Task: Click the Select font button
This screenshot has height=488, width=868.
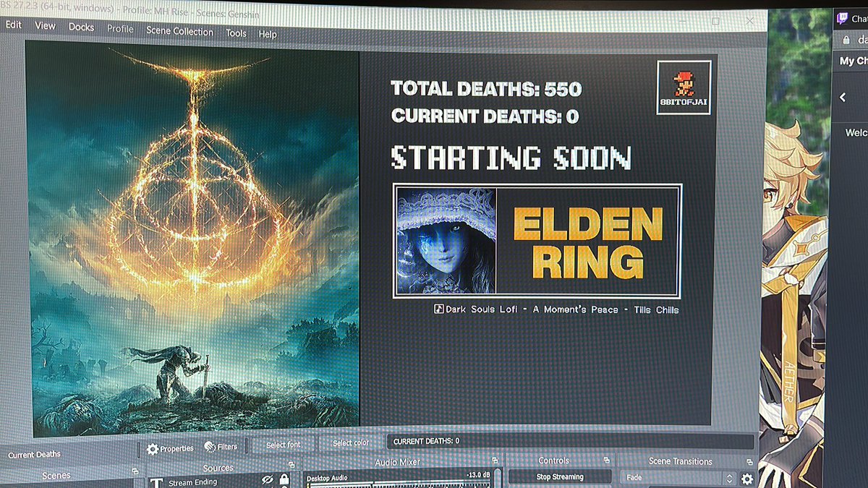Action: [283, 445]
